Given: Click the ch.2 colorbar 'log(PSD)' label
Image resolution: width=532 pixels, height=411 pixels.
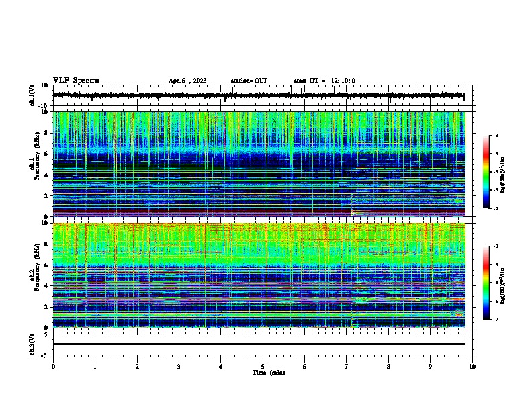Looking at the screenshot, I should (503, 286).
